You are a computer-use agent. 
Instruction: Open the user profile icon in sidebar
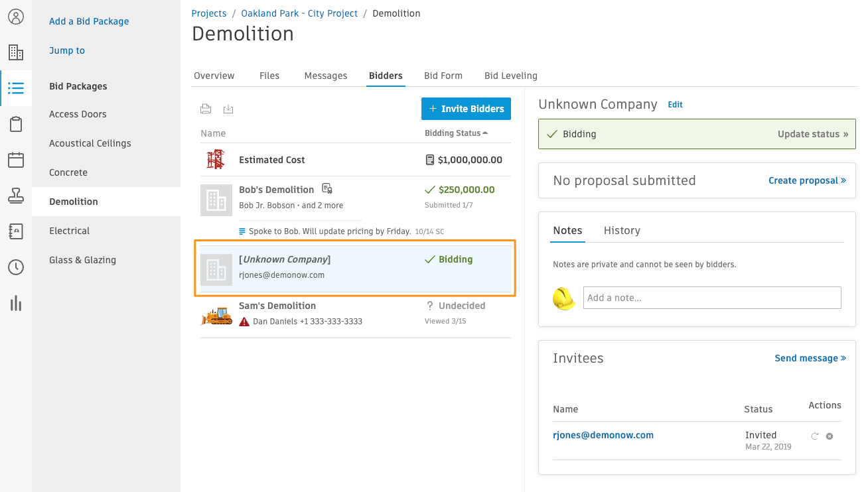15,17
